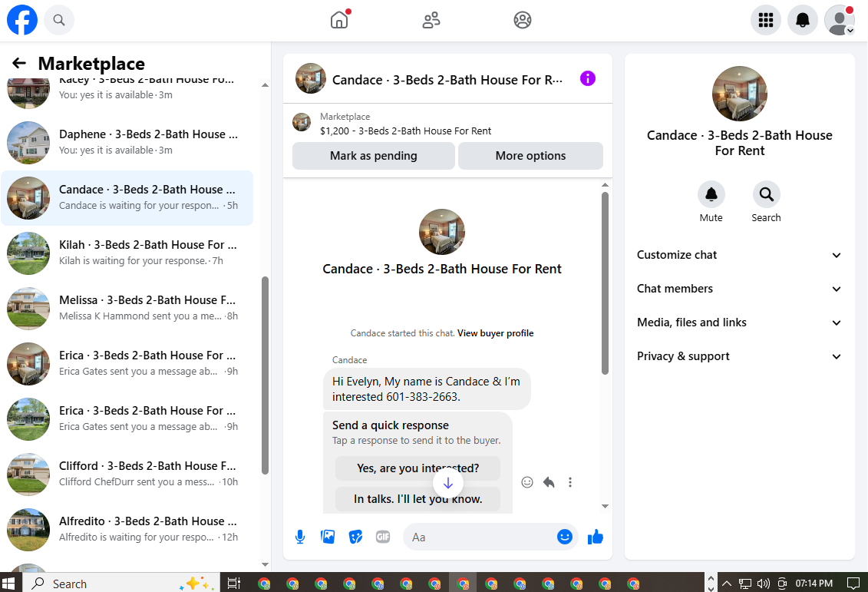
Task: Open Windows Task View icon
Action: tap(234, 583)
